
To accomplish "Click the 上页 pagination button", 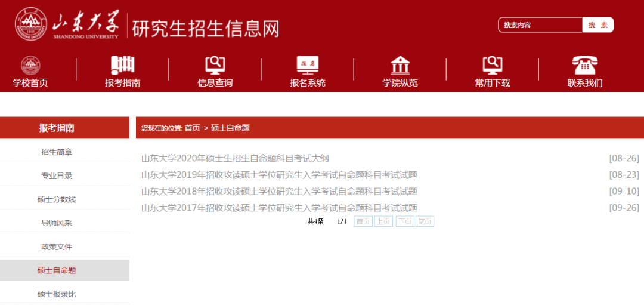I will pyautogui.click(x=383, y=221).
